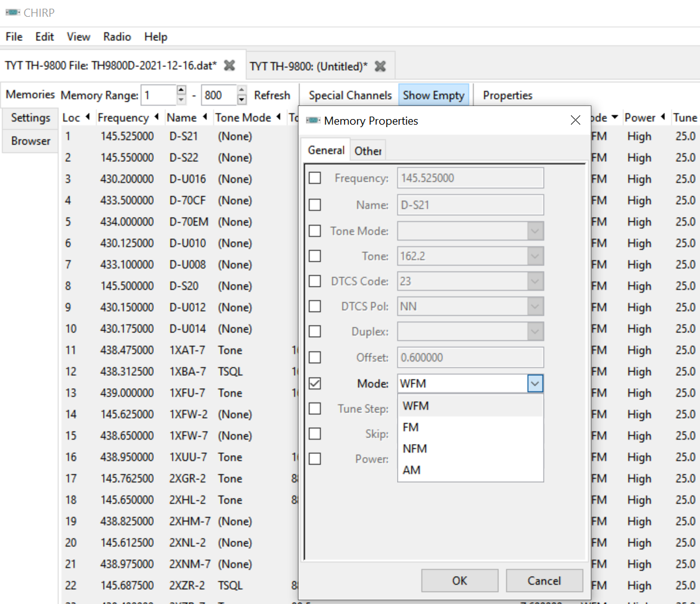The image size is (700, 604).
Task: Select memory row 11 named 1XAT-7
Action: (x=179, y=350)
